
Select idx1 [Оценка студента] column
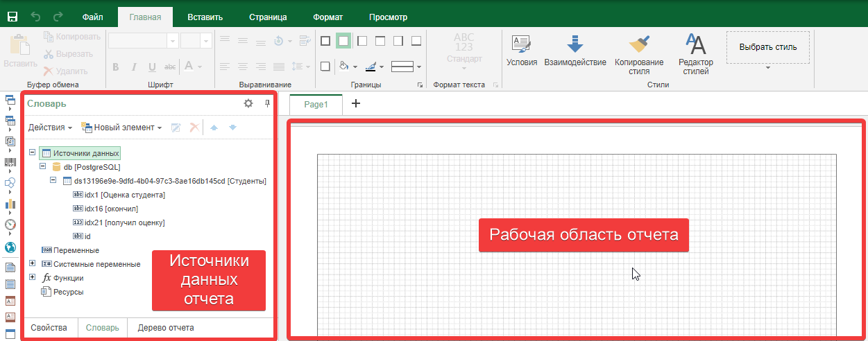click(x=119, y=195)
